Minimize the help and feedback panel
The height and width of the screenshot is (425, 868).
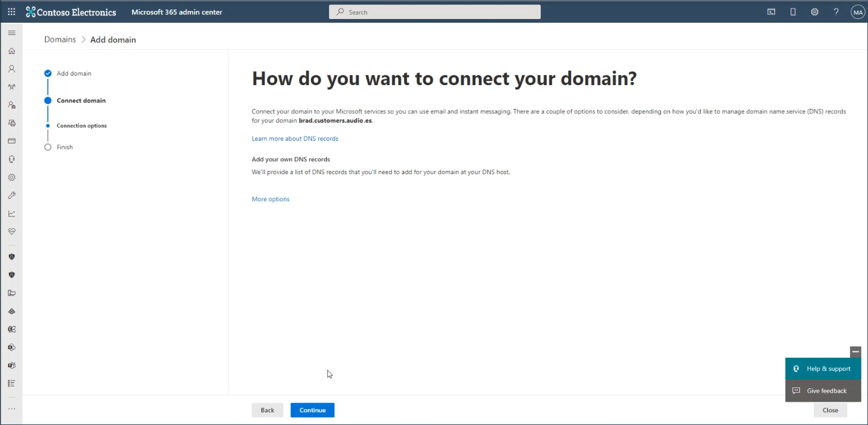855,352
